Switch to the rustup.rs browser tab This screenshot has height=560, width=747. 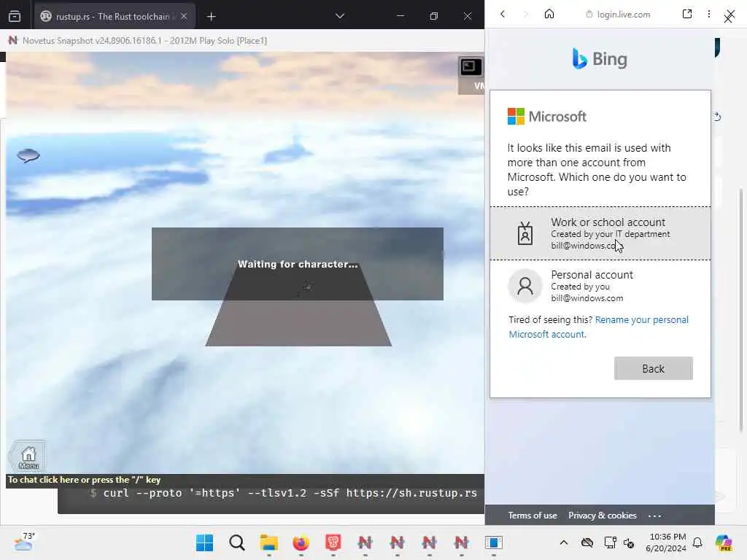point(115,16)
